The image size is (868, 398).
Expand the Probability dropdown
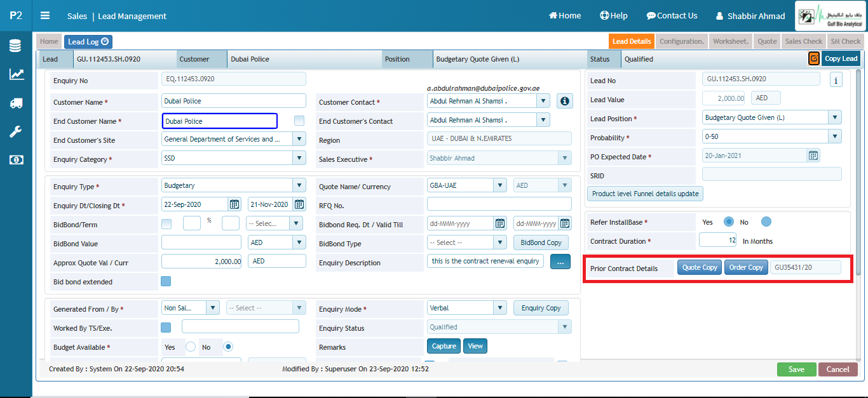(835, 136)
